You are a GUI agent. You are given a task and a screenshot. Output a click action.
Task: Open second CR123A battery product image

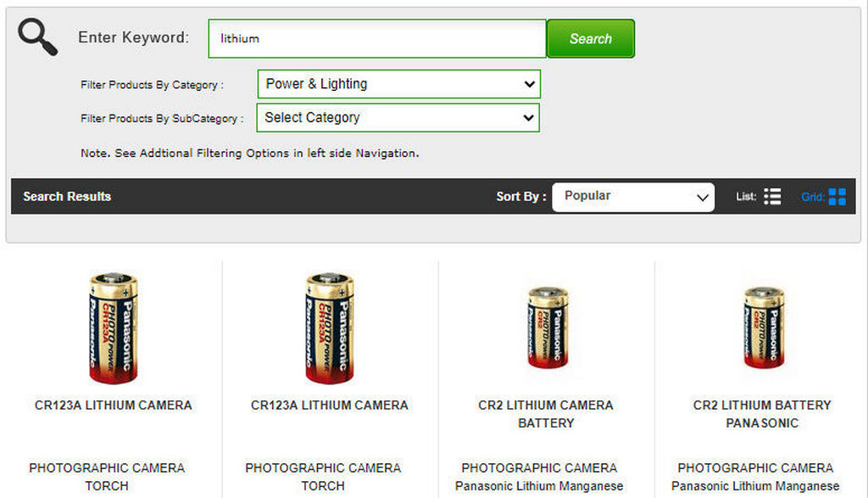click(x=330, y=327)
